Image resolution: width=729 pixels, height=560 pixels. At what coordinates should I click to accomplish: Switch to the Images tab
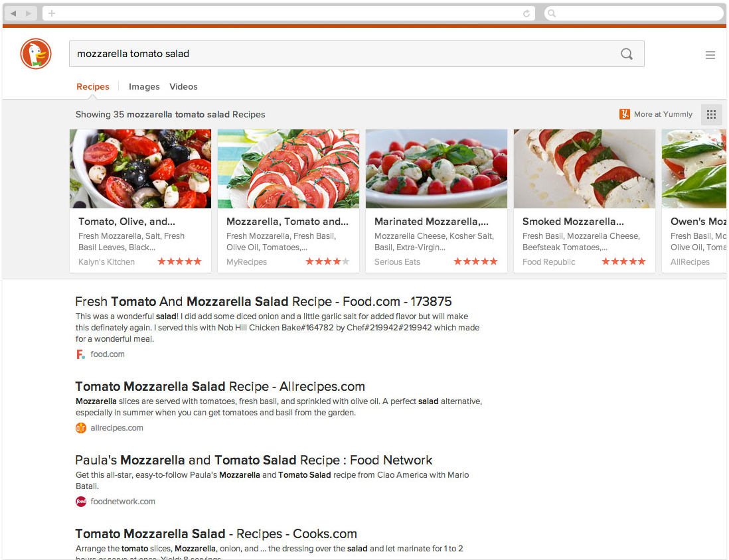pyautogui.click(x=144, y=86)
